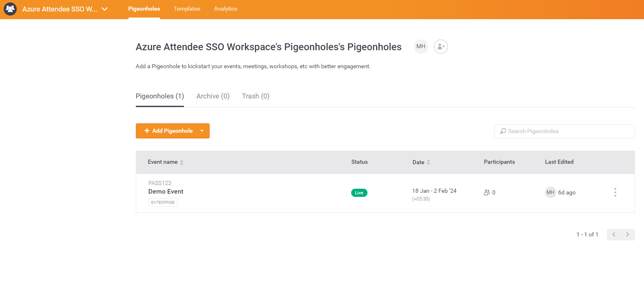Click the MH member avatar beside the title

coord(421,47)
